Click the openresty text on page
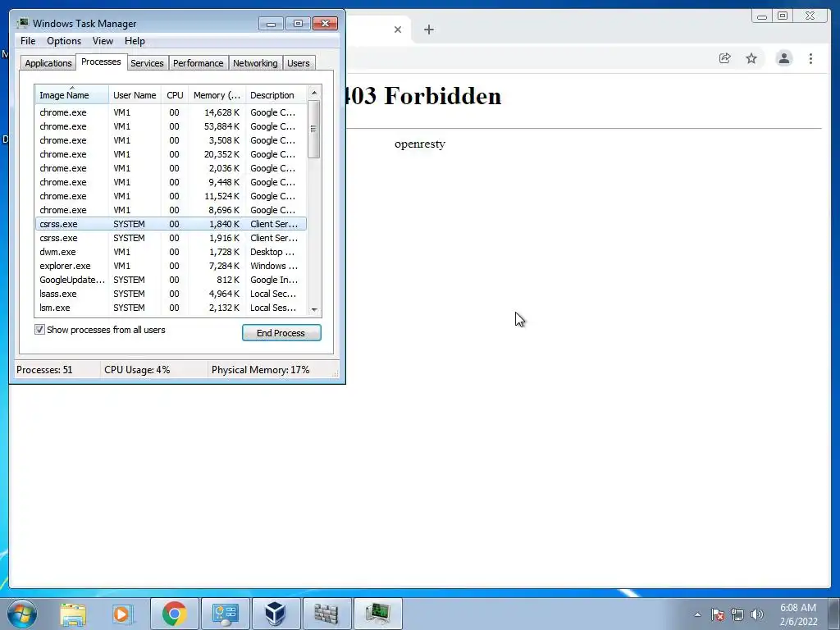Screen dimensions: 840x630 (x=420, y=144)
